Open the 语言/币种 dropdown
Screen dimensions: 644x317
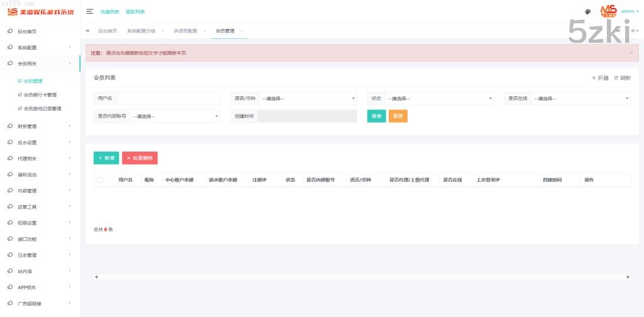(308, 99)
